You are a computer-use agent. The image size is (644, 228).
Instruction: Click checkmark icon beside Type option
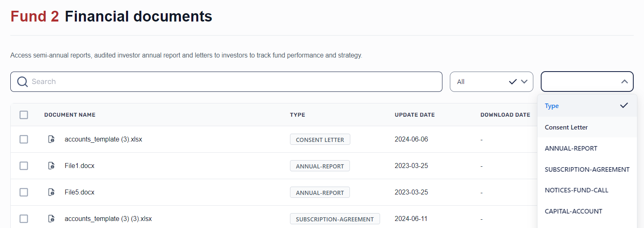(x=624, y=106)
